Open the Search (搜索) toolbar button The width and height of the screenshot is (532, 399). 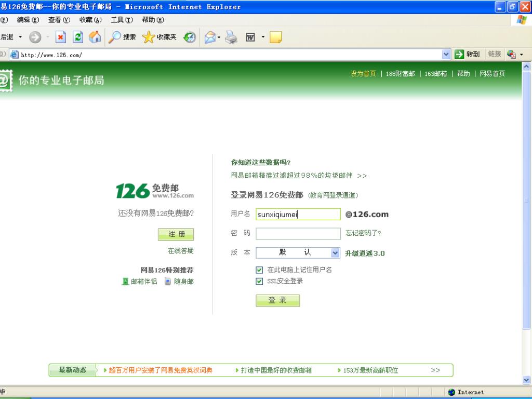tap(122, 37)
